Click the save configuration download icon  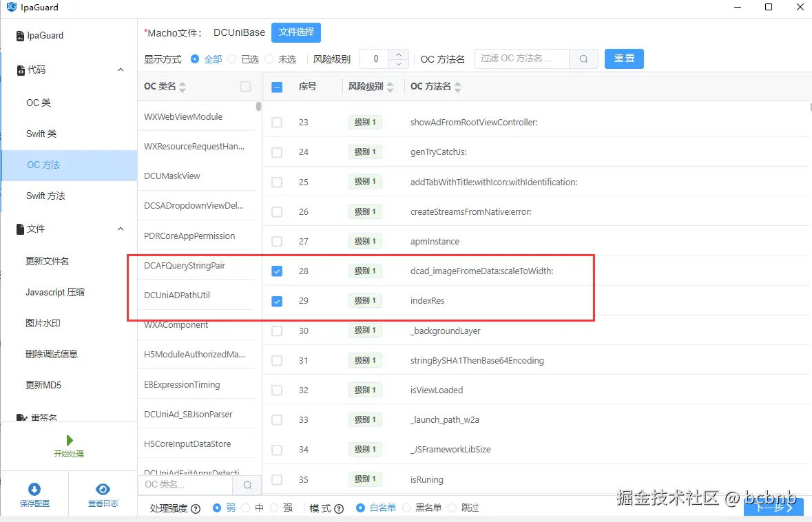point(34,490)
